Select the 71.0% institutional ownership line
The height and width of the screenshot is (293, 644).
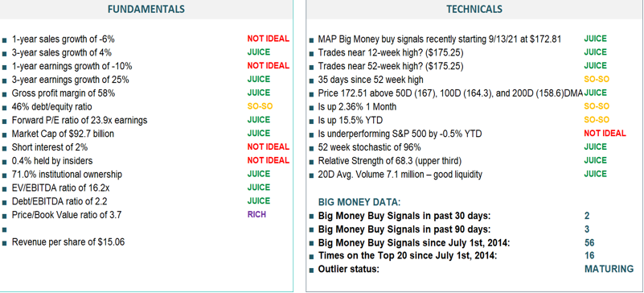67,175
